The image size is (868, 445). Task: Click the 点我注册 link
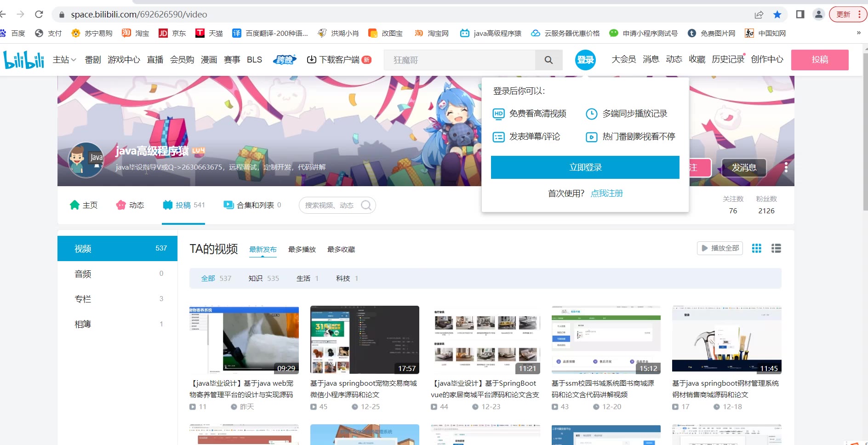tap(607, 194)
